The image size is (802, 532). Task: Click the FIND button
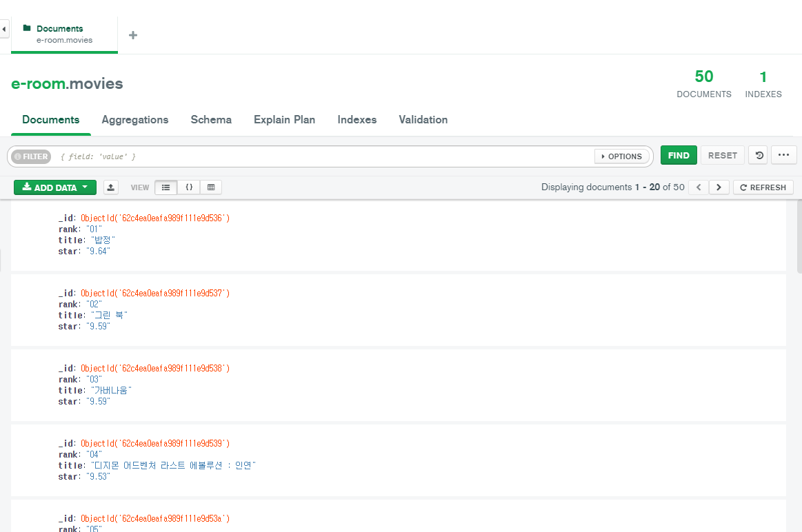679,155
